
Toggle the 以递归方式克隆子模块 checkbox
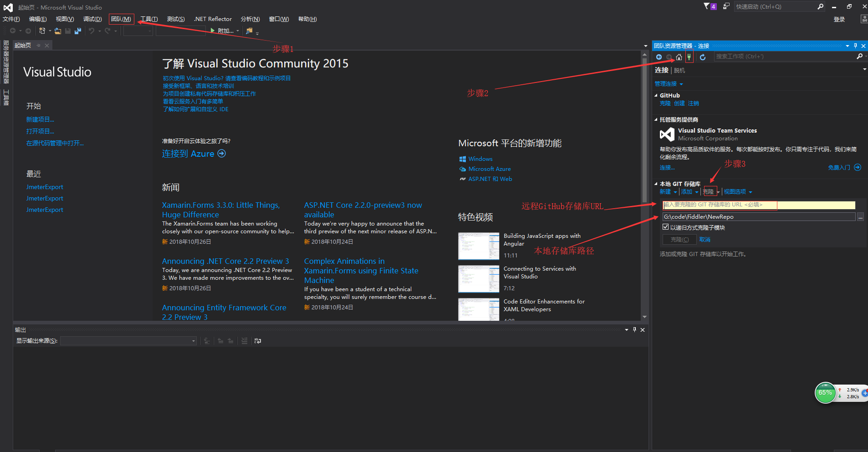pyautogui.click(x=665, y=227)
